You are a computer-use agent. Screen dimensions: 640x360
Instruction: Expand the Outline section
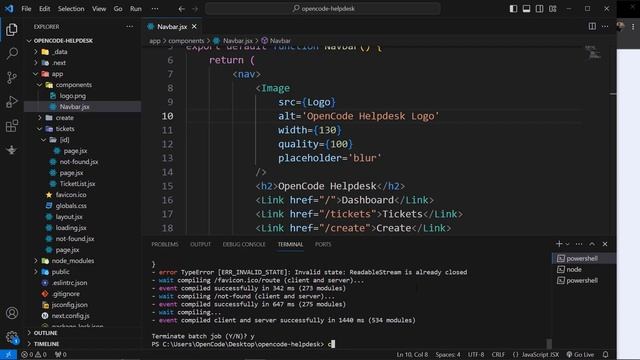click(x=45, y=333)
